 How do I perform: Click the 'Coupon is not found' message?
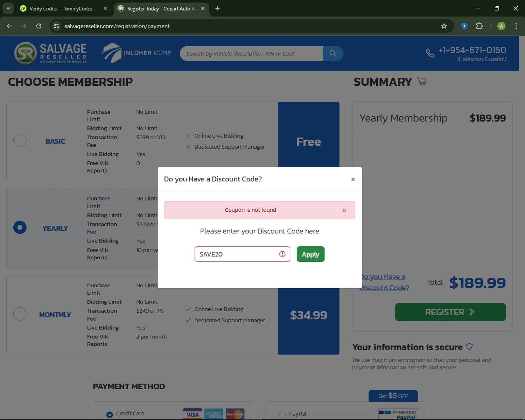250,210
